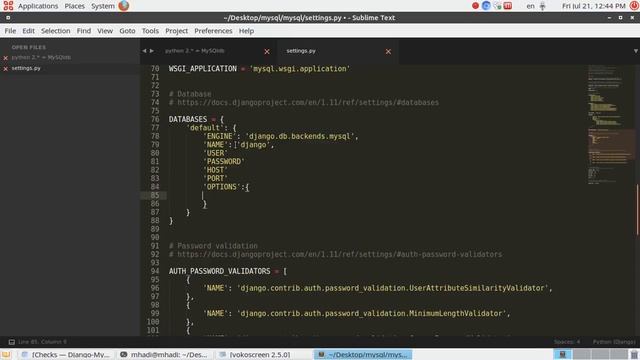
Task: Switch to the settings.py tab
Action: (x=301, y=51)
